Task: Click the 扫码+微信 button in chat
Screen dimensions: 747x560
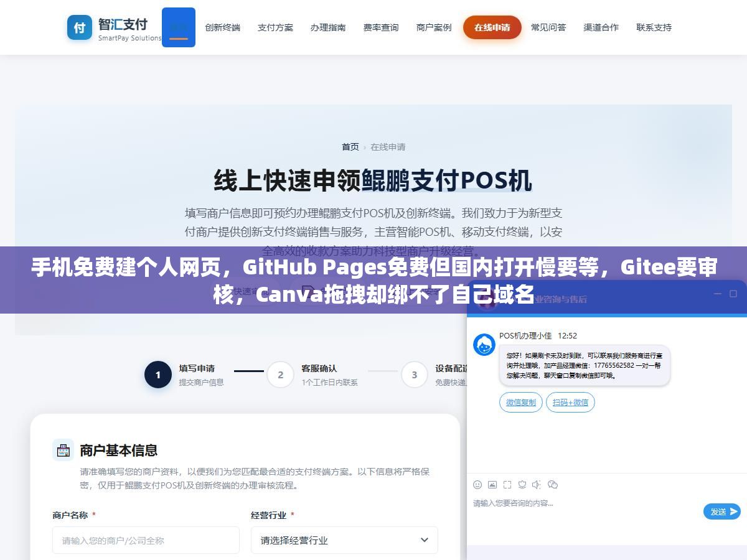Action: pos(571,403)
